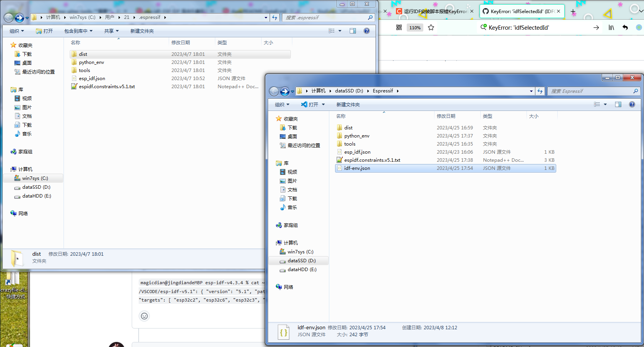
Task: Expand address history dropdown in Espressif window
Action: pyautogui.click(x=531, y=91)
